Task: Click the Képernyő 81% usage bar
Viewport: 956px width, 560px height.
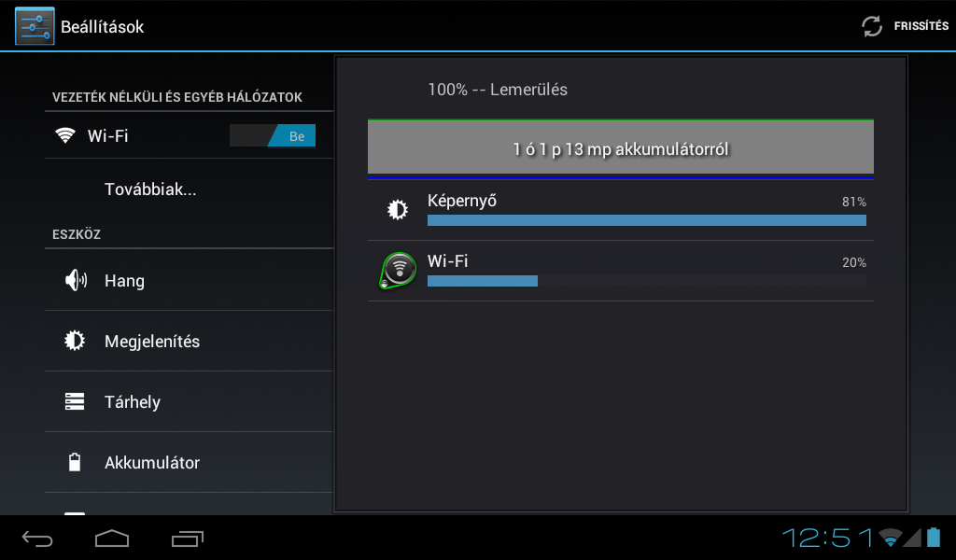Action: (x=647, y=220)
